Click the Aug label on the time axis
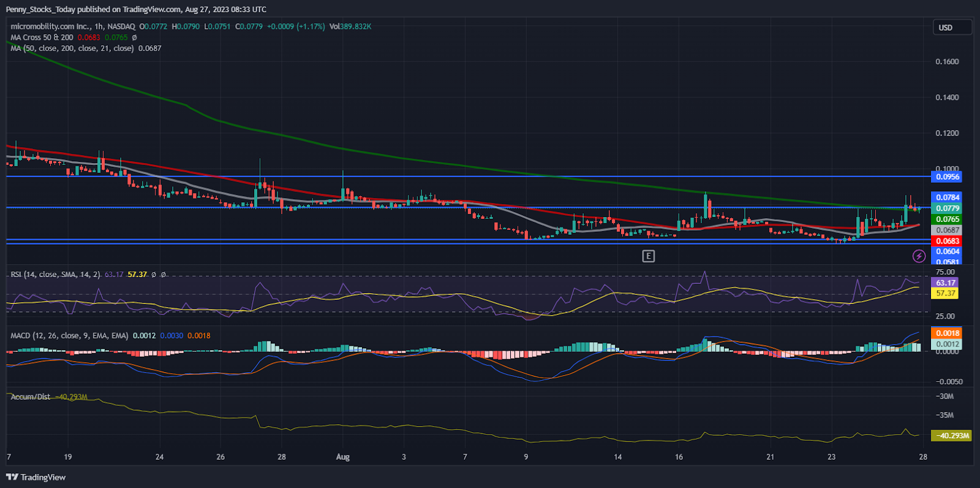Viewport: 980px width, 488px height. [343, 457]
